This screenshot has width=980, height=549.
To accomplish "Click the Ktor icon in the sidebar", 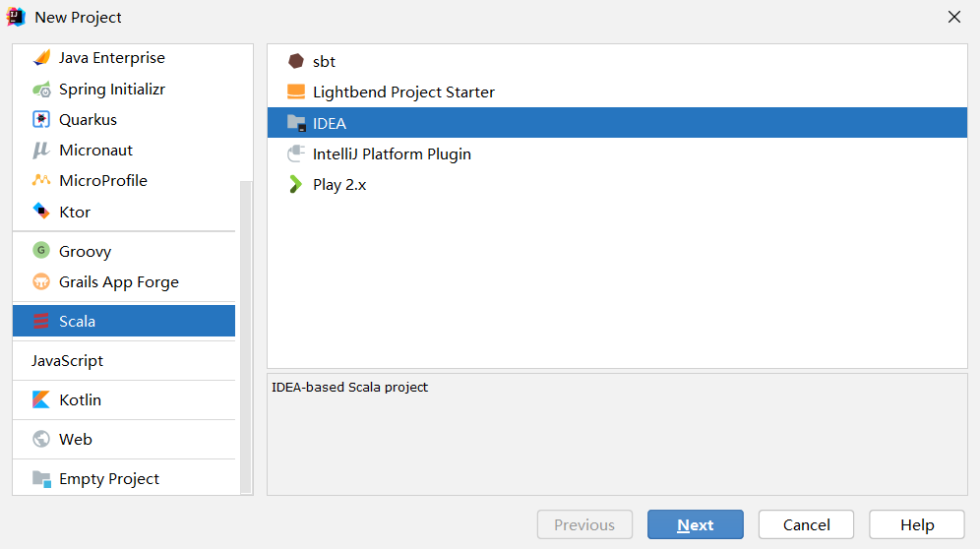I will (x=41, y=212).
